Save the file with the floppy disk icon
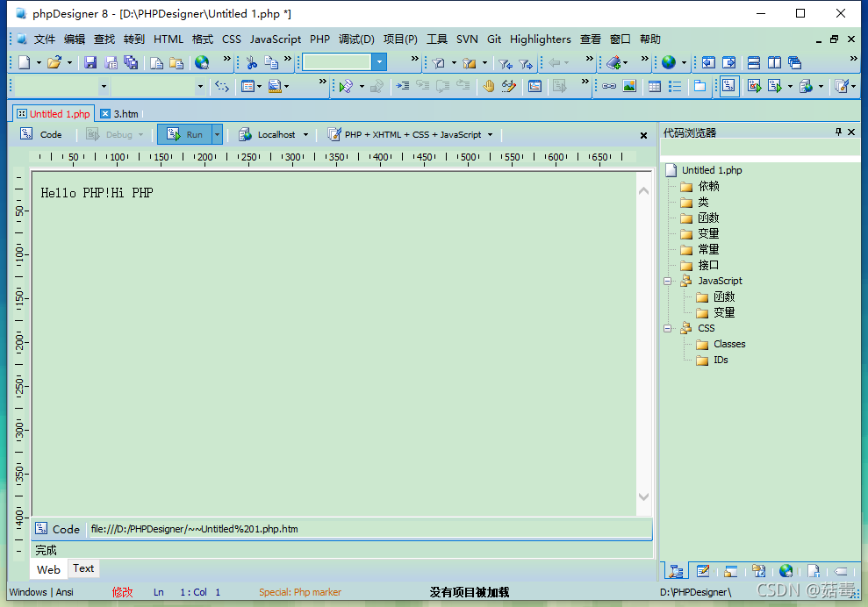Viewport: 868px width, 607px height. coord(90,62)
